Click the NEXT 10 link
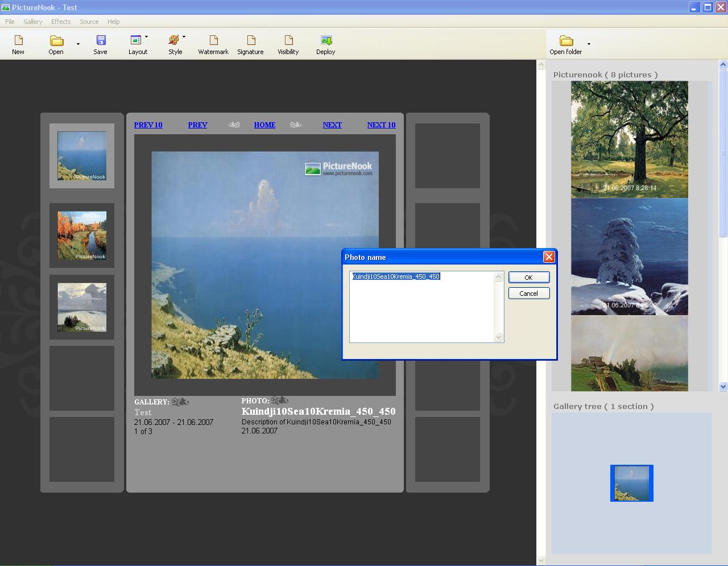The width and height of the screenshot is (728, 566). point(381,125)
